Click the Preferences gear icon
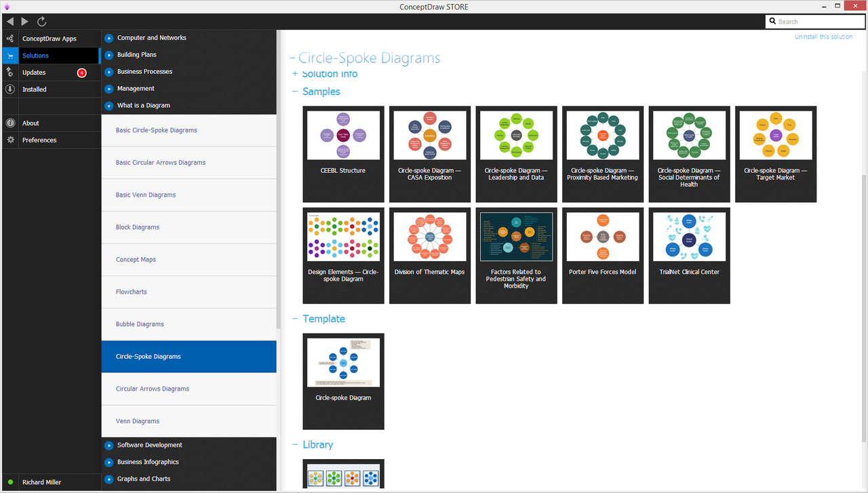The height and width of the screenshot is (493, 868). (x=10, y=140)
